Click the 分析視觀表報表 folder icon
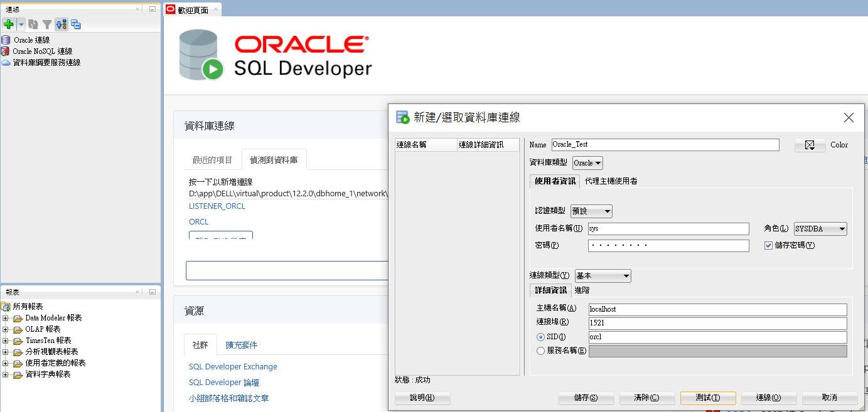Image resolution: width=868 pixels, height=412 pixels. (18, 352)
